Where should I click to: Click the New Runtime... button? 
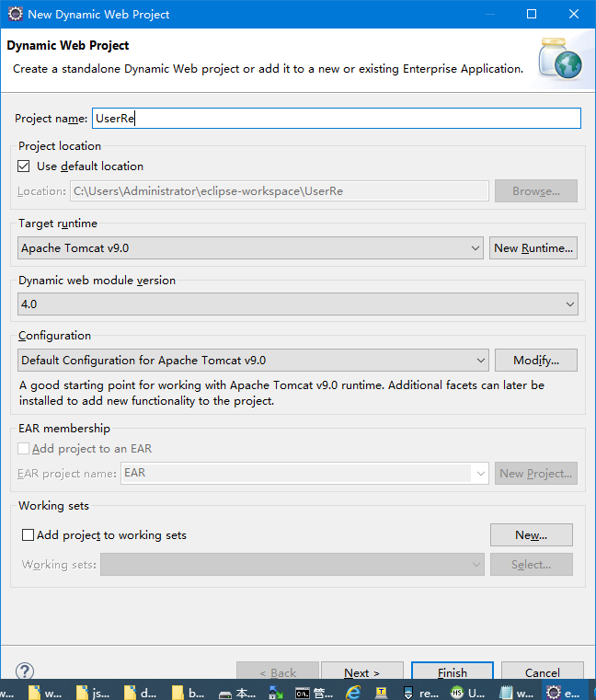click(x=533, y=247)
